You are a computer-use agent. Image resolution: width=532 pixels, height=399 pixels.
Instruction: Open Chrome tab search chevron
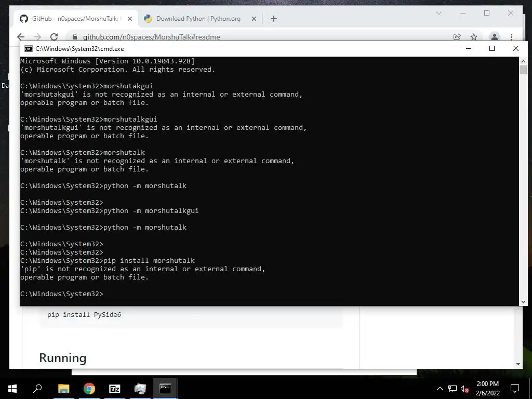(438, 13)
